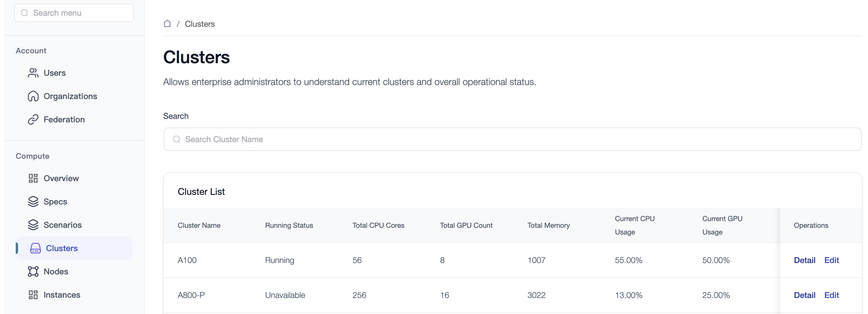The image size is (868, 314).
Task: Click the Cluster List card title
Action: 201,192
